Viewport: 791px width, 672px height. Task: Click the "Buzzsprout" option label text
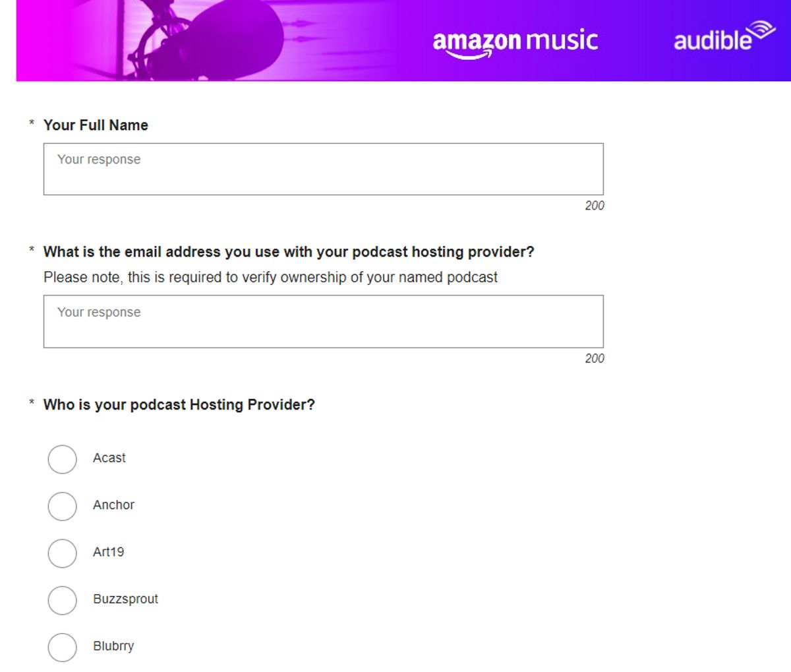[125, 599]
